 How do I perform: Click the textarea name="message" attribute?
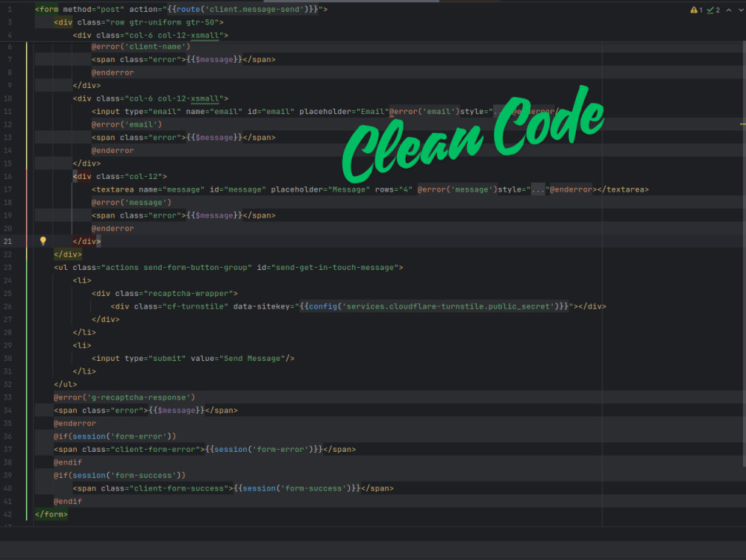tap(172, 189)
